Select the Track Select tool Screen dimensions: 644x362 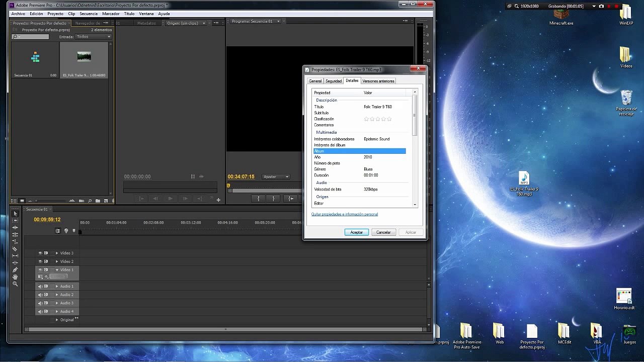(15, 220)
